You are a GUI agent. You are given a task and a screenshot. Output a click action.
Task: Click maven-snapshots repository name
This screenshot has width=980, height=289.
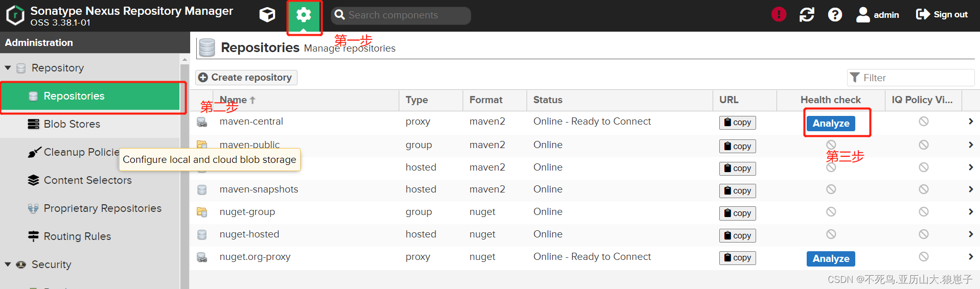(259, 189)
